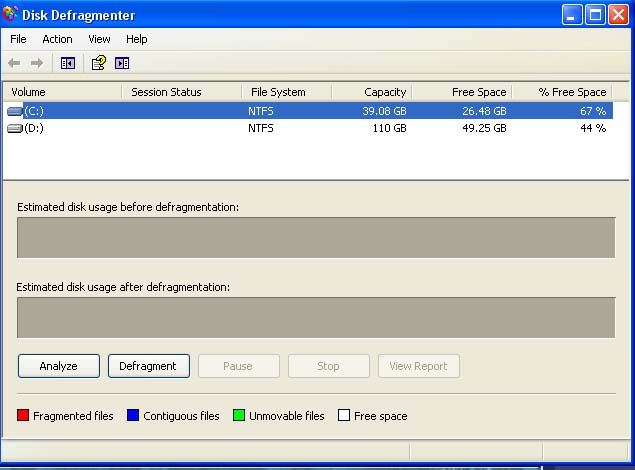
Task: Click the Disk Defragmenter title bar icon
Action: [x=10, y=14]
